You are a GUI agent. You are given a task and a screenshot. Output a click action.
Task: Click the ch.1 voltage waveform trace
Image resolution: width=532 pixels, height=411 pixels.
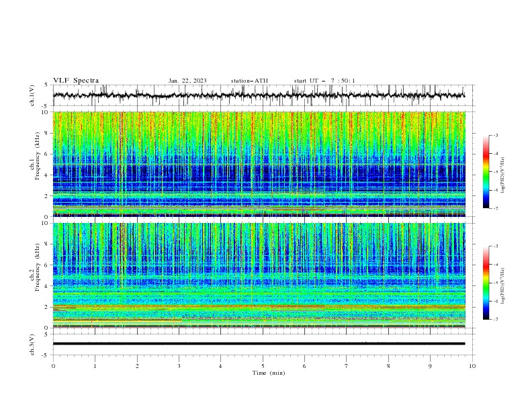259,95
